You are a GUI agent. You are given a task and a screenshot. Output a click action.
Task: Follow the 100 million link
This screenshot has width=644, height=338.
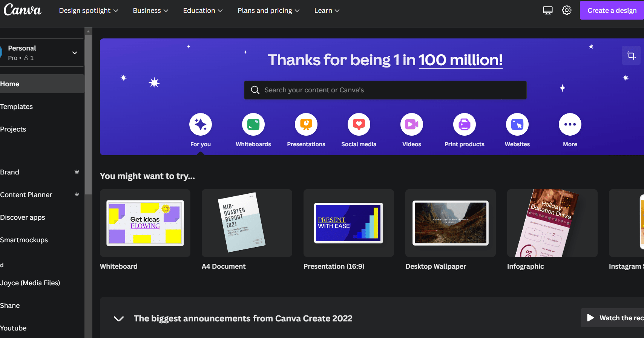[460, 60]
